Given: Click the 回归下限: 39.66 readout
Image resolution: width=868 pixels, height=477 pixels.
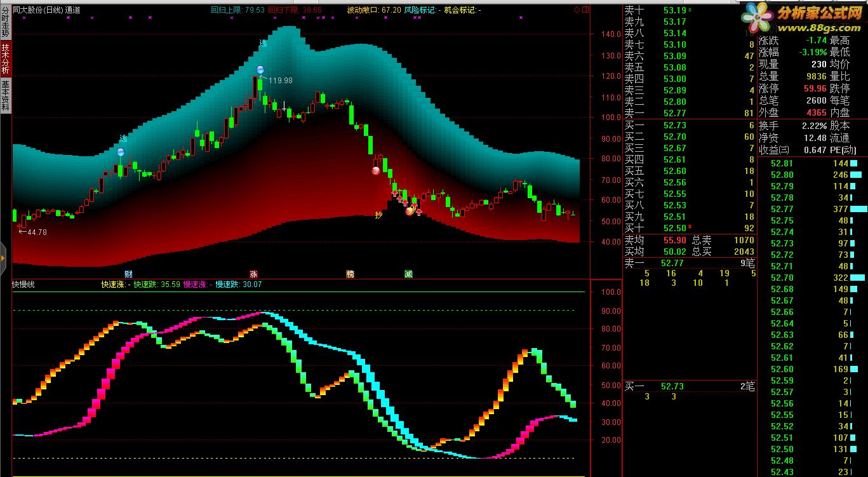Looking at the screenshot, I should click(x=295, y=10).
